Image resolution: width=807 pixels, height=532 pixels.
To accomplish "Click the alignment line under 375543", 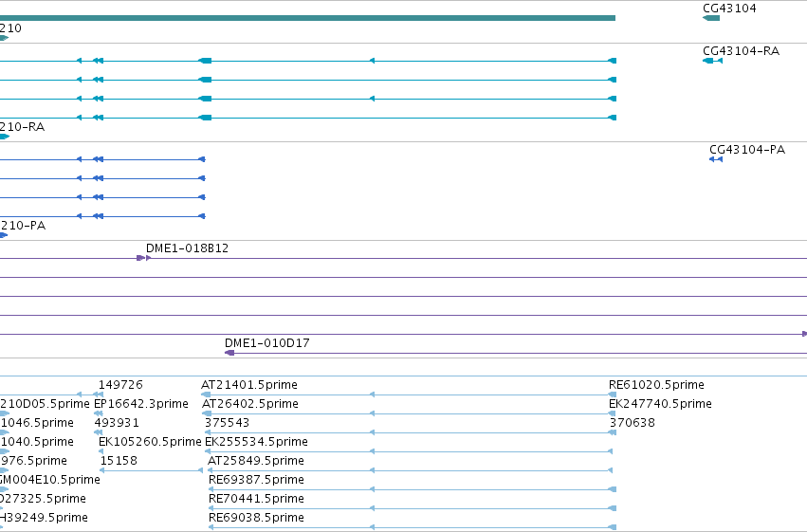I will tap(411, 432).
